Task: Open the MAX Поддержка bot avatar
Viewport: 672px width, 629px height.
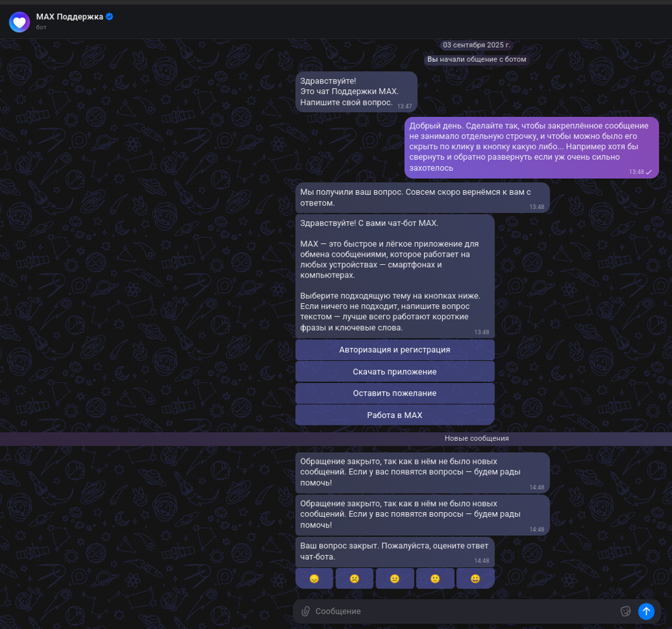Action: 19,22
